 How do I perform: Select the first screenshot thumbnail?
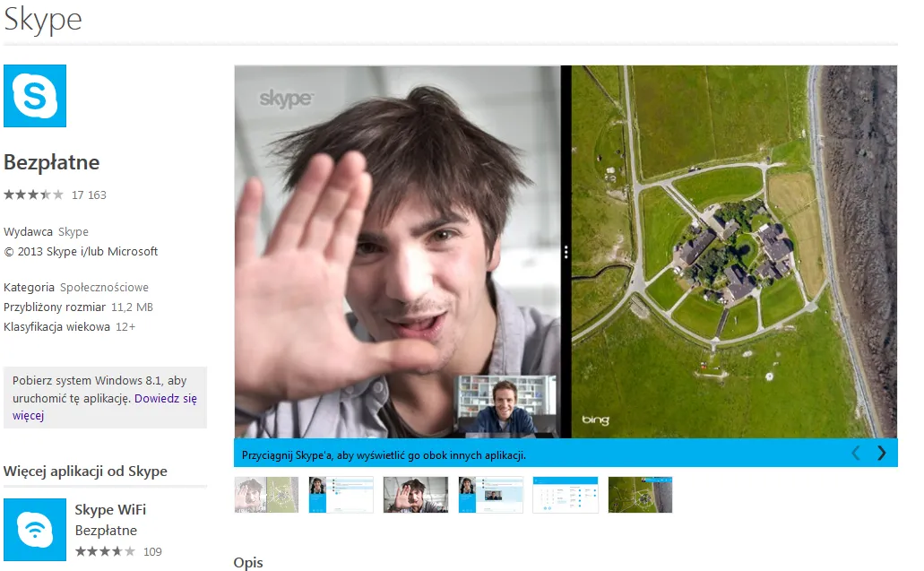coord(266,495)
